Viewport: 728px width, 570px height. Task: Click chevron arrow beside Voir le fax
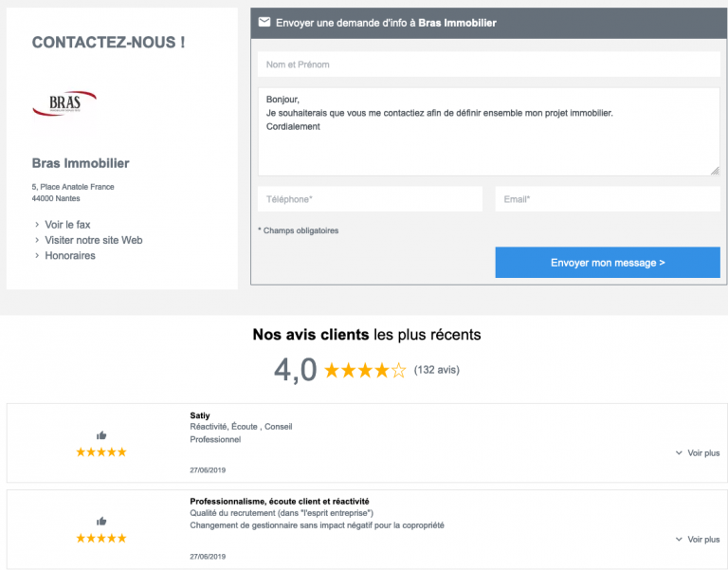click(37, 225)
